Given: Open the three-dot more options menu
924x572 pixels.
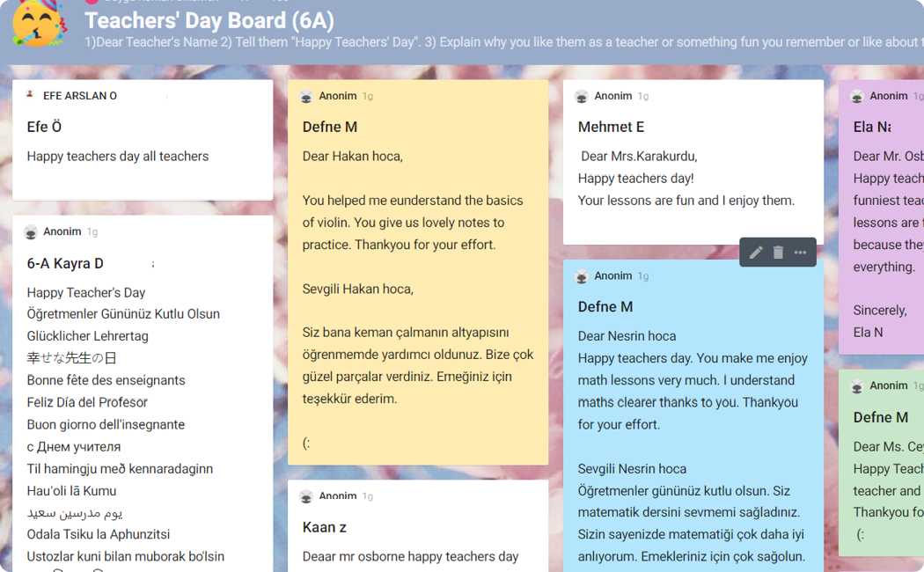Looking at the screenshot, I should (x=800, y=253).
